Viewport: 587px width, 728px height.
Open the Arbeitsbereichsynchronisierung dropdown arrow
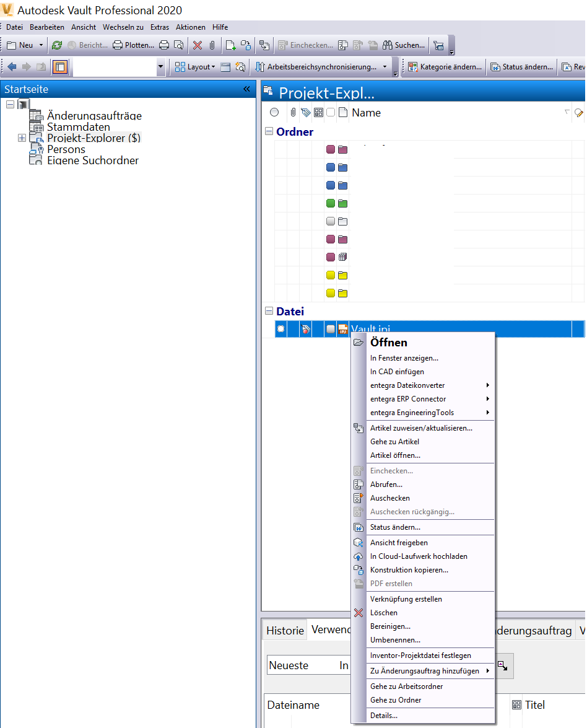tap(385, 67)
